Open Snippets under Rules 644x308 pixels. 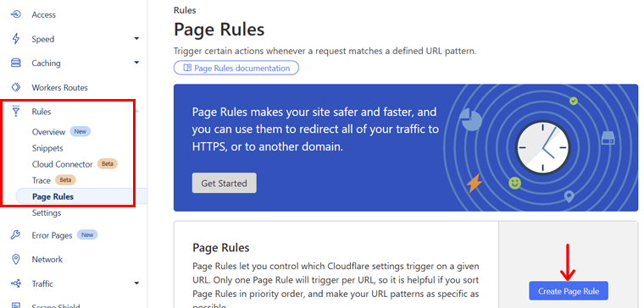tap(47, 148)
